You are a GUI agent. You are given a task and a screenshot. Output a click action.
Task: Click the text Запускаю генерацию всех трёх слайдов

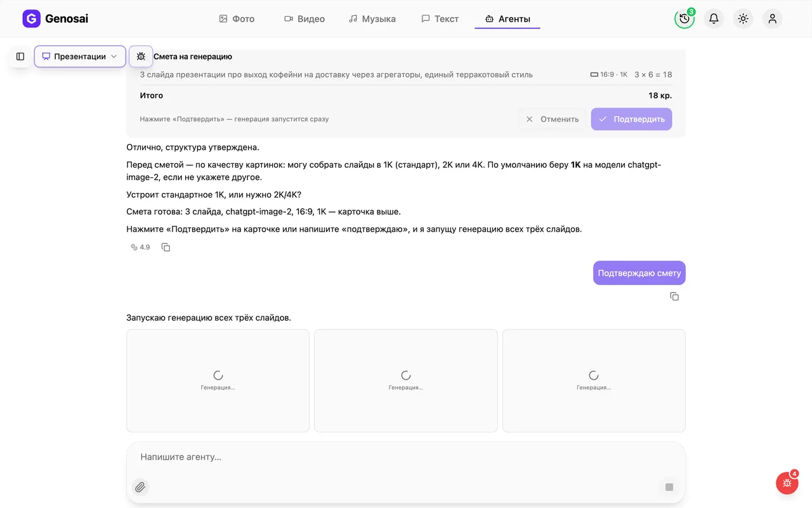coord(209,317)
